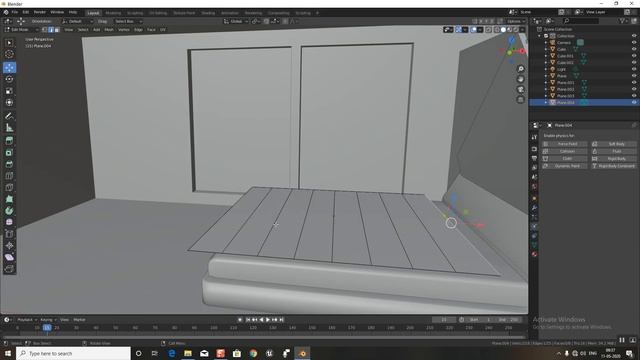Screen dimensions: 640x360
Task: Enable Force Field physics
Action: pyautogui.click(x=564, y=144)
